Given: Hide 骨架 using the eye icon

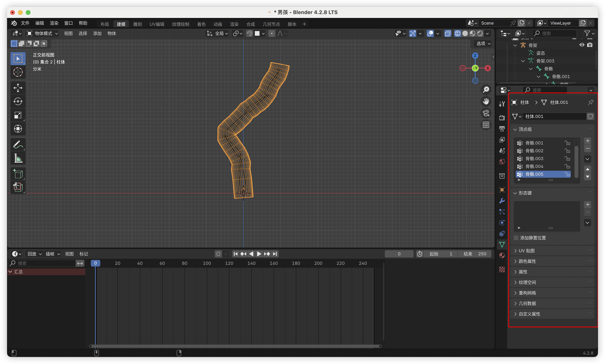Looking at the screenshot, I should [582, 45].
